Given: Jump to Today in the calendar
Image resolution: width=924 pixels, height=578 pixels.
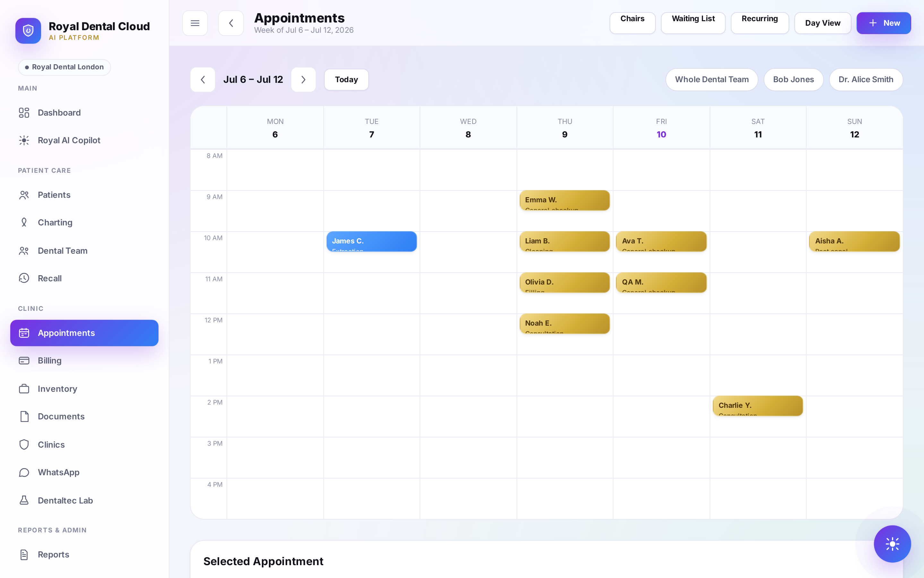Looking at the screenshot, I should pos(346,80).
